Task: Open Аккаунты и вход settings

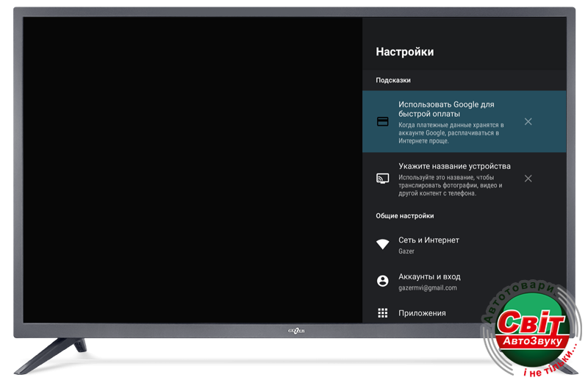Action: pyautogui.click(x=429, y=277)
